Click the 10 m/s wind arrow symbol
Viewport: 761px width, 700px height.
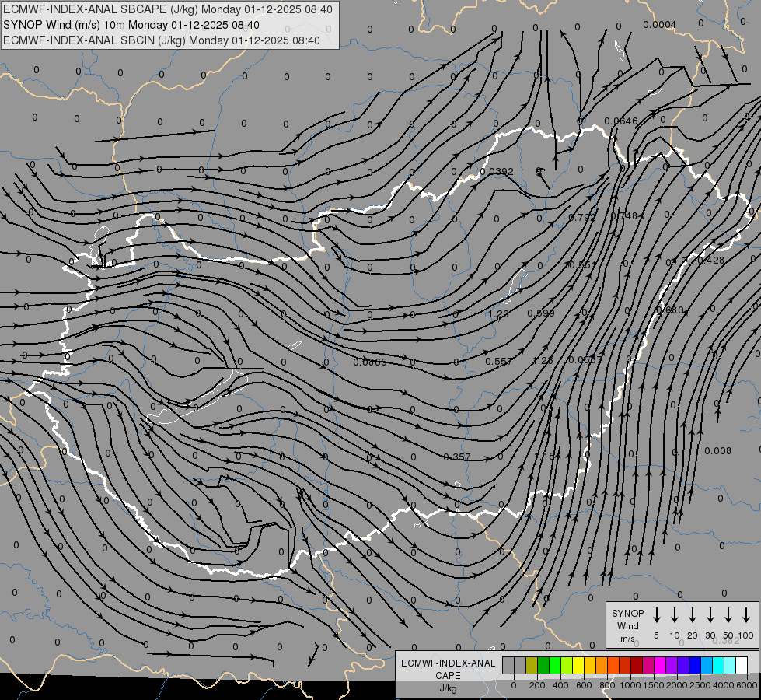click(675, 615)
